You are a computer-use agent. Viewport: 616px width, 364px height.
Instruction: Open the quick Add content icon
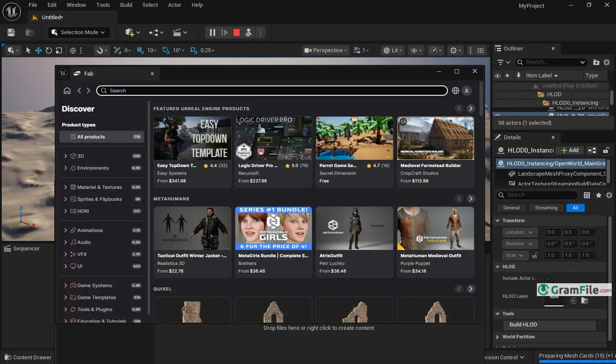[x=133, y=32]
